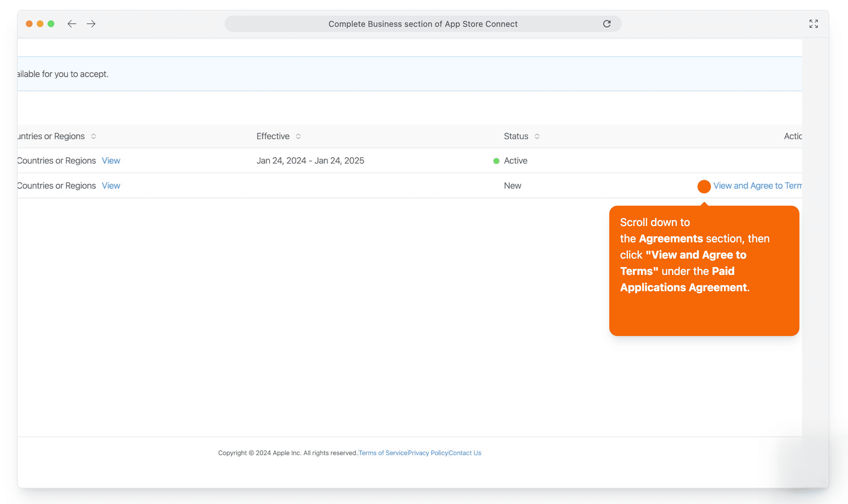Open the Privacy Policy footer link
This screenshot has height=504, width=848.
[428, 453]
